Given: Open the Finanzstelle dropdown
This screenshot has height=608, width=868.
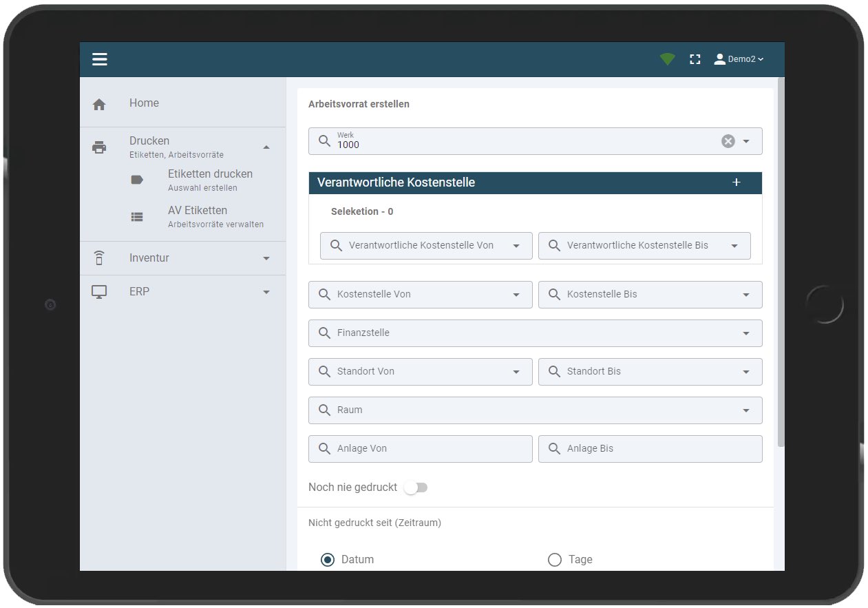Looking at the screenshot, I should click(745, 333).
